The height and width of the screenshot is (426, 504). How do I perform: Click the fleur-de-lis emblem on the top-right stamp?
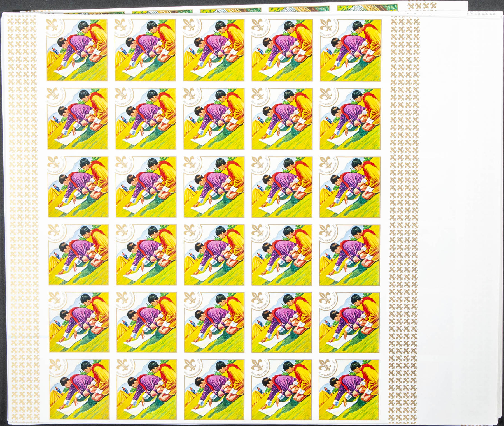(326, 26)
